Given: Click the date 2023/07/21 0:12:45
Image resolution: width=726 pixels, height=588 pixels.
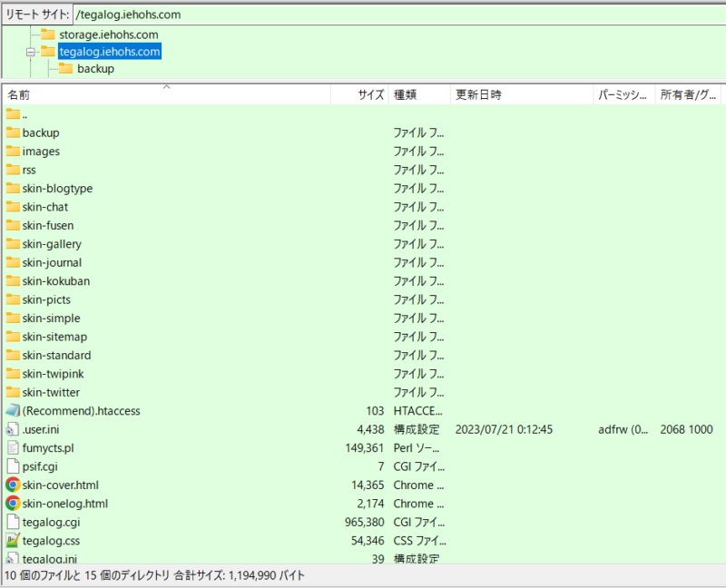Looking at the screenshot, I should tap(504, 429).
